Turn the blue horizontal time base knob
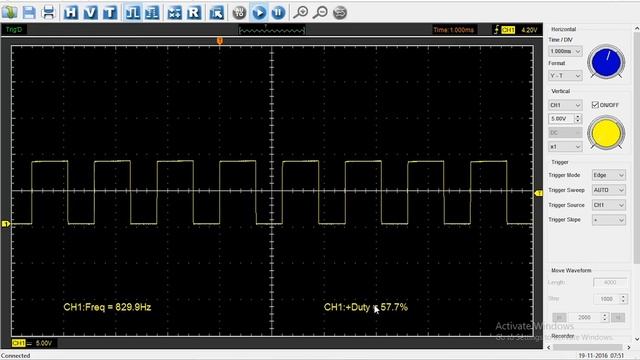 [606, 62]
